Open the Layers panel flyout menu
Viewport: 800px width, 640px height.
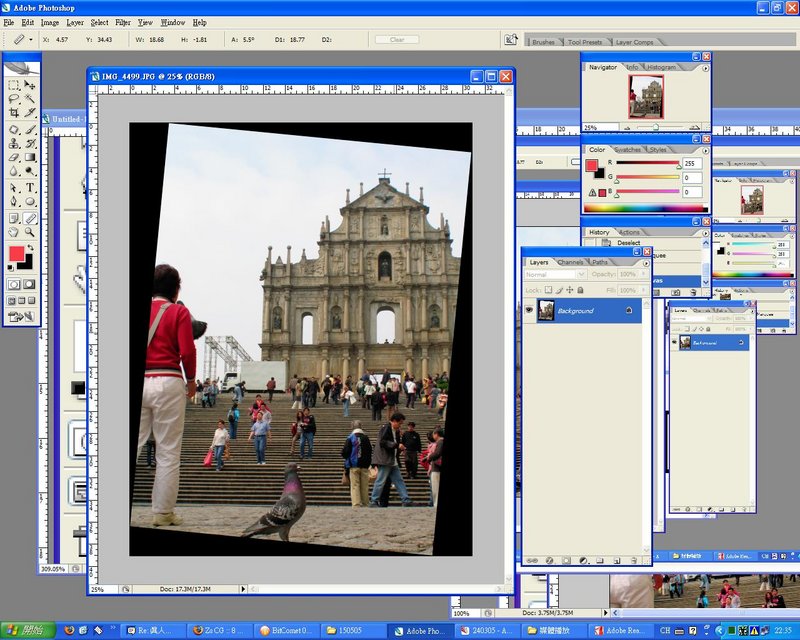pyautogui.click(x=645, y=263)
